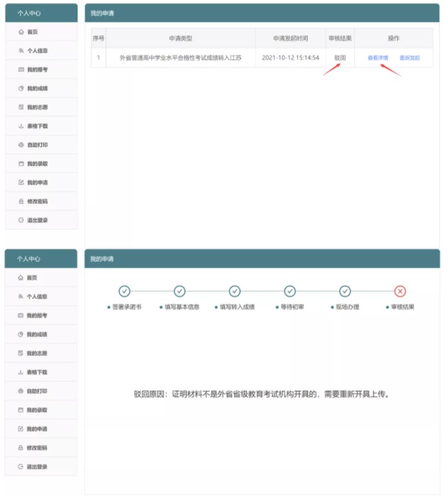Click the 等待初审 step checkmark icon
Viewport: 448px width, 502px height.
[x=290, y=291]
